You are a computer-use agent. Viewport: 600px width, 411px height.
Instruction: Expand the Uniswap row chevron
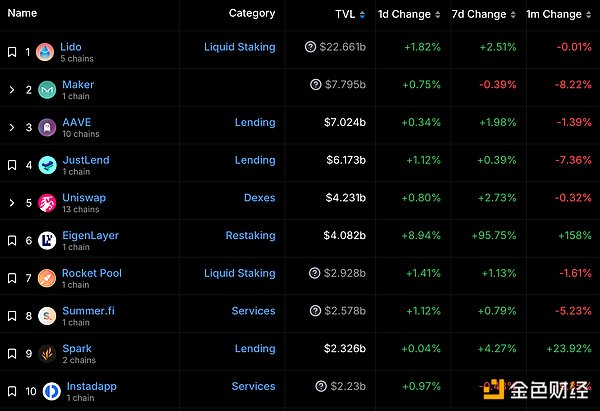[12, 203]
